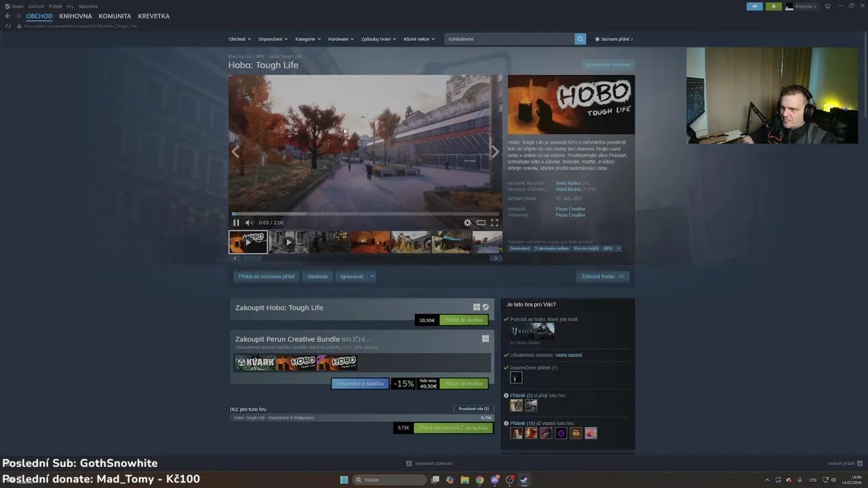This screenshot has height=488, width=868.
Task: Open the Přátelé menu
Action: tap(56, 6)
